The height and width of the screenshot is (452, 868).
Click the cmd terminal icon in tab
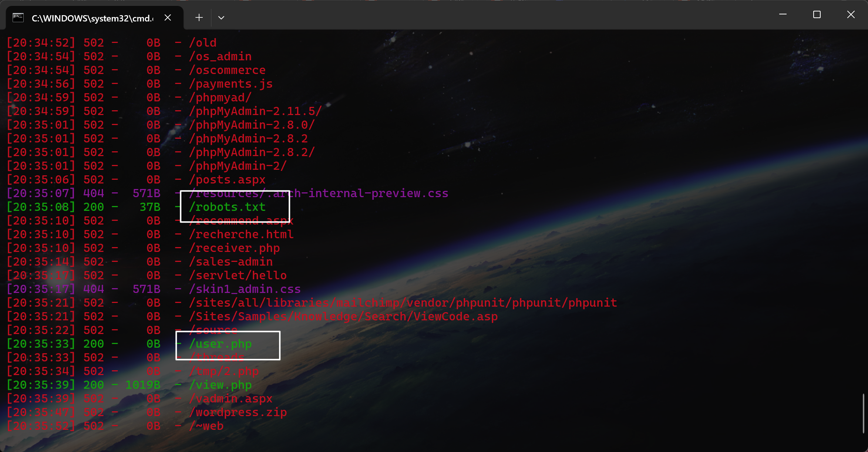18,18
